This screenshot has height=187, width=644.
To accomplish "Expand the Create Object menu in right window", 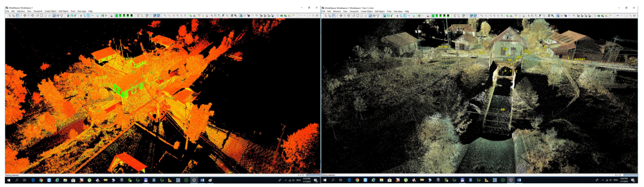I will pyautogui.click(x=366, y=11).
